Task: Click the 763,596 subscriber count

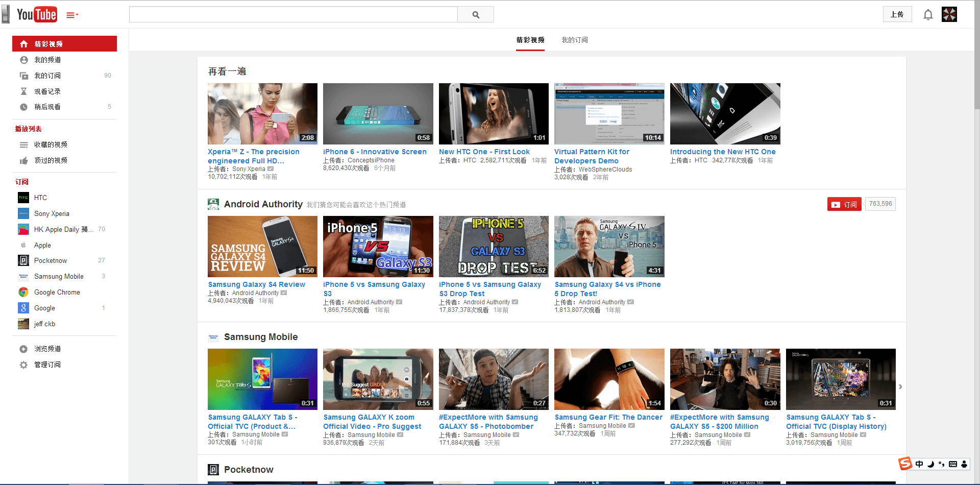Action: pyautogui.click(x=880, y=204)
